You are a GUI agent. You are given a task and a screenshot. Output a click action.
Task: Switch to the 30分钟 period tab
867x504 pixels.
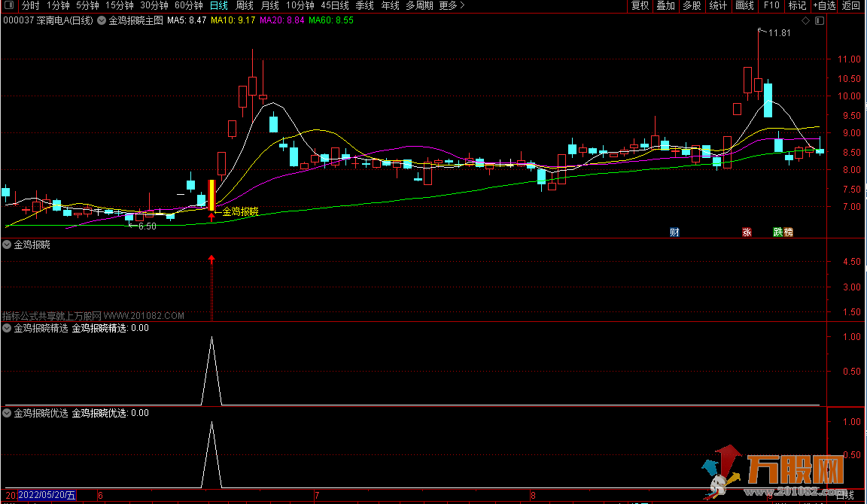pos(154,5)
